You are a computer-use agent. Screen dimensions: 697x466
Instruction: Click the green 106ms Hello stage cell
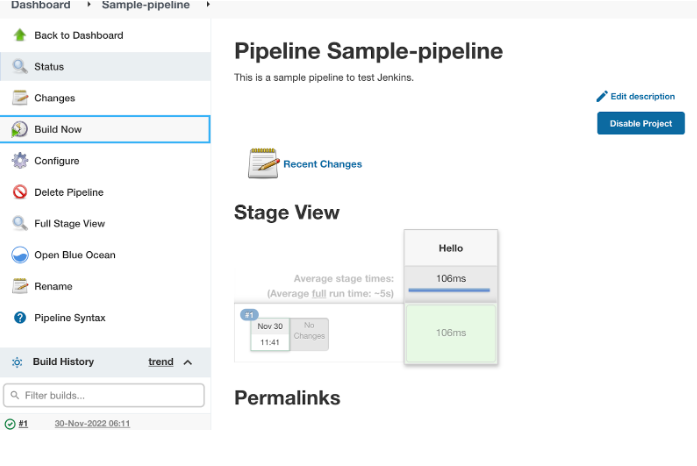pyautogui.click(x=450, y=332)
